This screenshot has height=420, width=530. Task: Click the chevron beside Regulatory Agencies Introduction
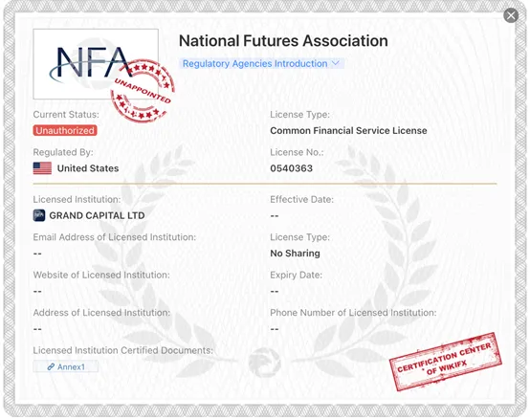[x=335, y=63]
